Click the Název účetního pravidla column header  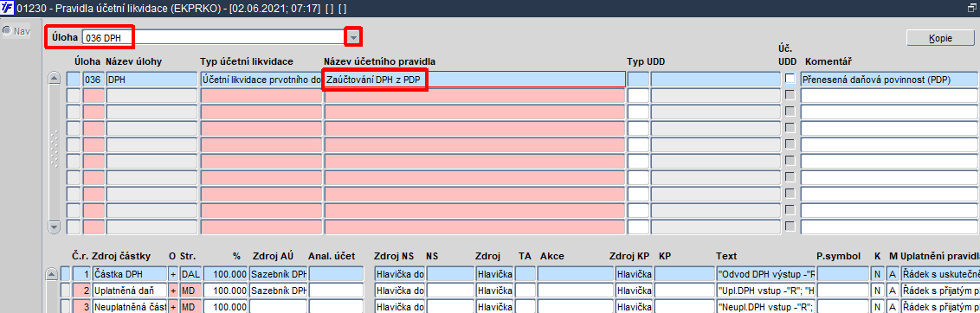(x=380, y=61)
